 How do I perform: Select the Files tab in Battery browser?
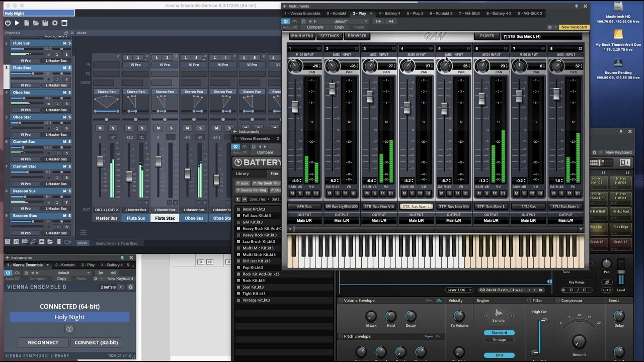coord(274,173)
